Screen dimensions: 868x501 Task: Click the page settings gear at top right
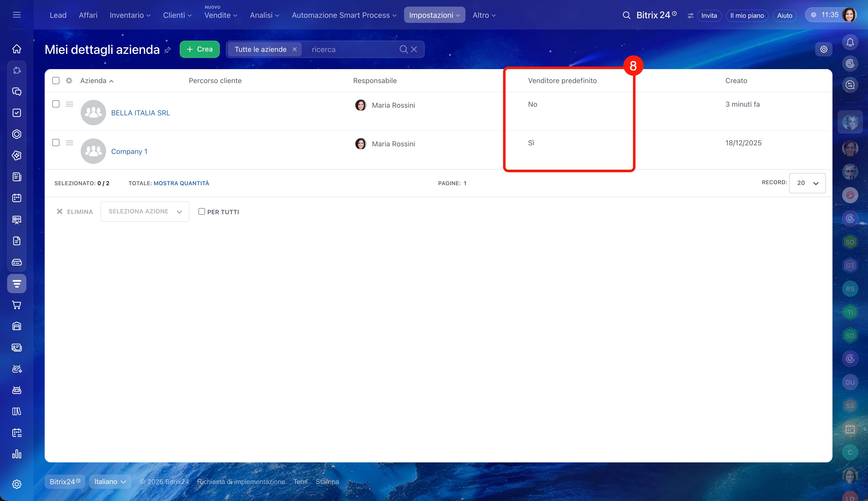(824, 49)
